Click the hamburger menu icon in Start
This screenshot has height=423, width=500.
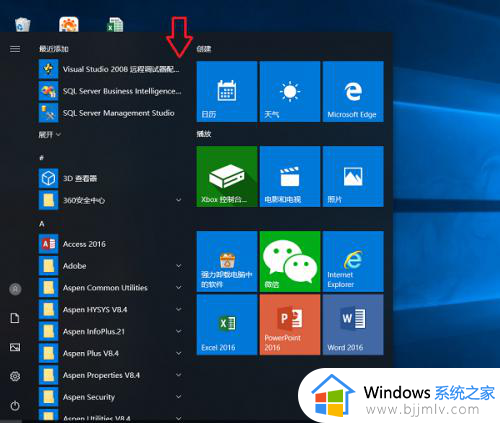coord(15,49)
